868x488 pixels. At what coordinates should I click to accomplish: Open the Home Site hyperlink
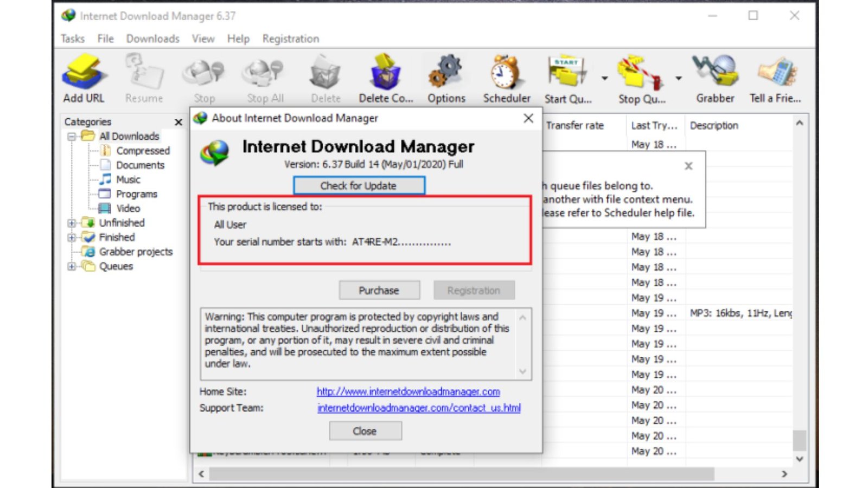[408, 391]
